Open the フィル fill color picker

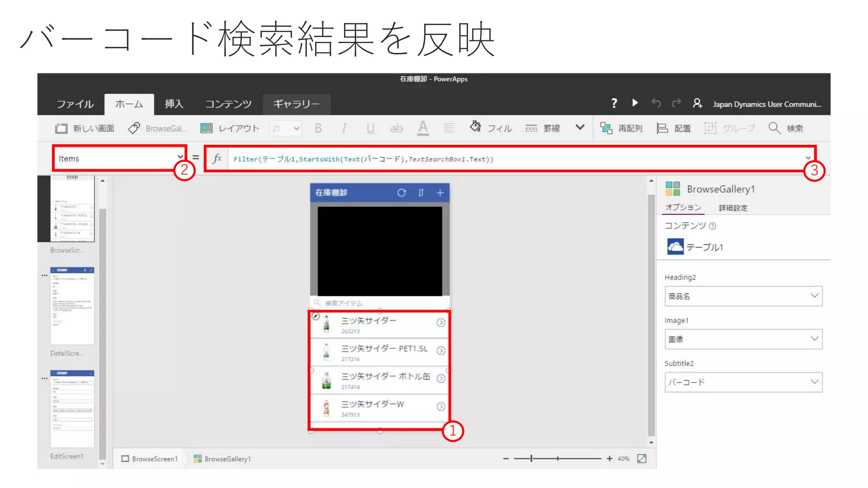click(x=491, y=128)
